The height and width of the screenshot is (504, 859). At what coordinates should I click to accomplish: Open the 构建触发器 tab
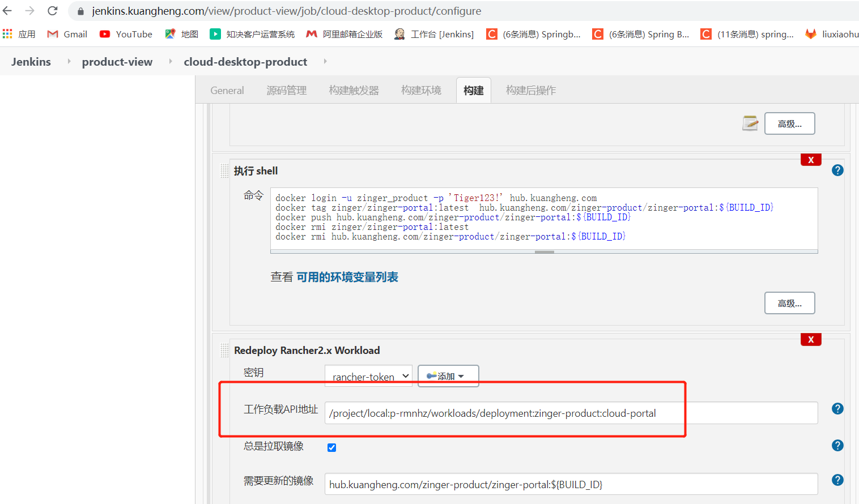(353, 90)
